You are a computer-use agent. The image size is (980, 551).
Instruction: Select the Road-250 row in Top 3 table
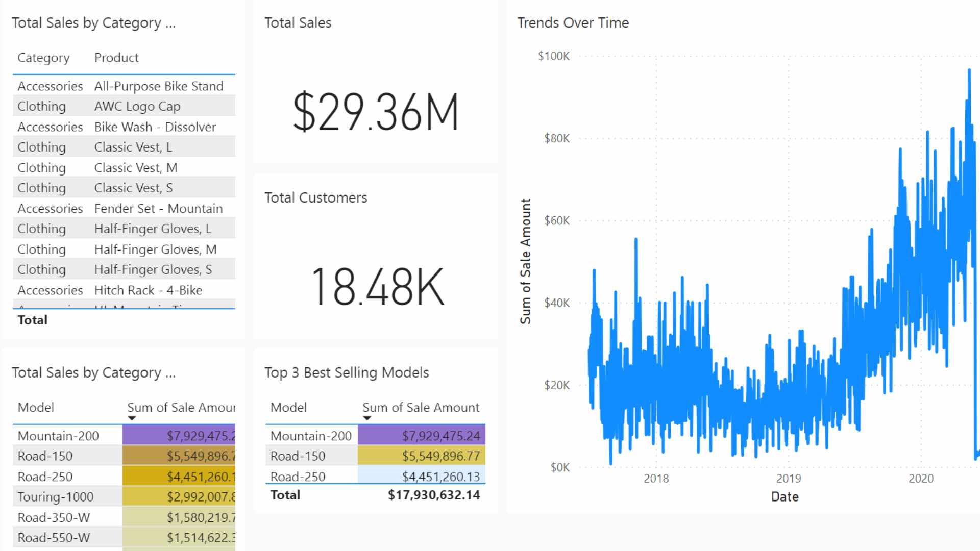298,476
